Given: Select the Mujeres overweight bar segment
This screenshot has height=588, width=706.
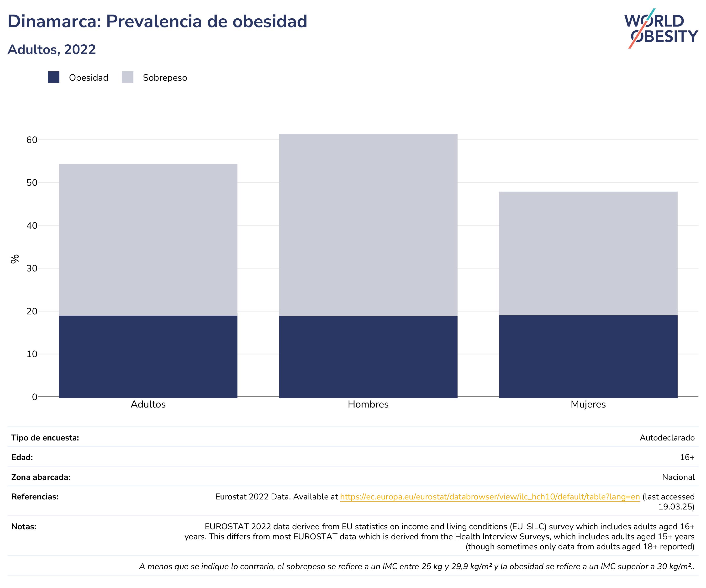Looking at the screenshot, I should pos(588,254).
